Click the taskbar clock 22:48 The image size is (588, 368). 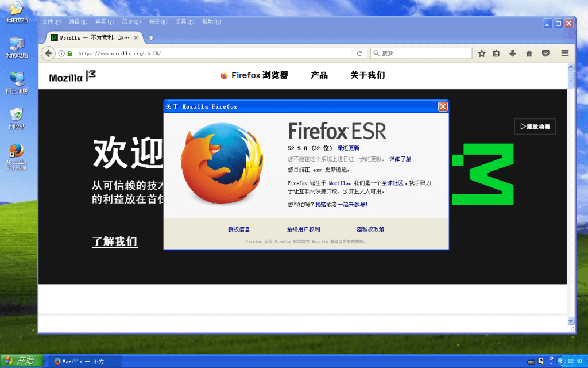point(575,361)
